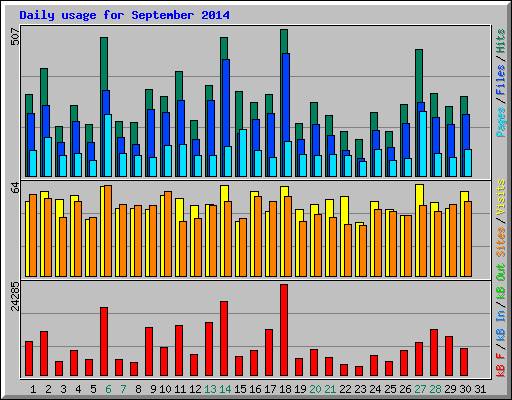The height and width of the screenshot is (400, 512).
Task: Select day label '31' on the x-axis
Action: tap(480, 389)
